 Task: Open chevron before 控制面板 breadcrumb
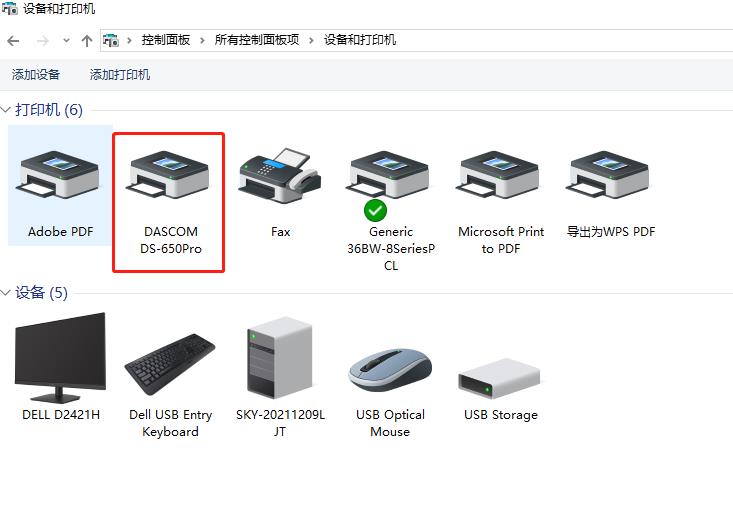point(129,41)
